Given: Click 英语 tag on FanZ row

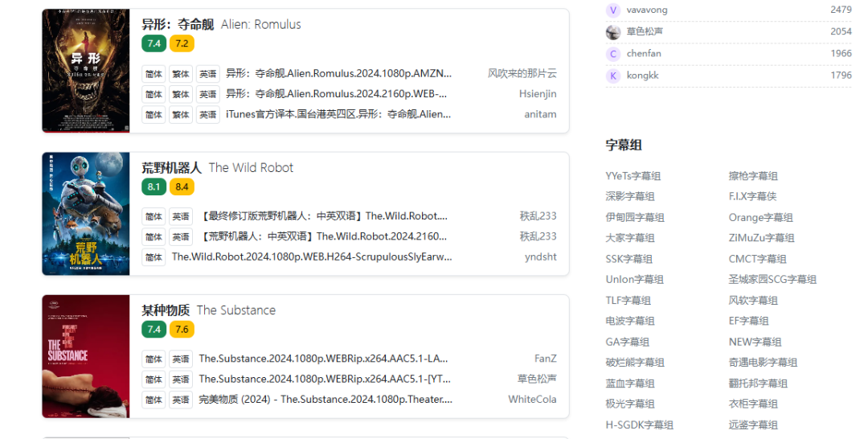Looking at the screenshot, I should point(181,359).
